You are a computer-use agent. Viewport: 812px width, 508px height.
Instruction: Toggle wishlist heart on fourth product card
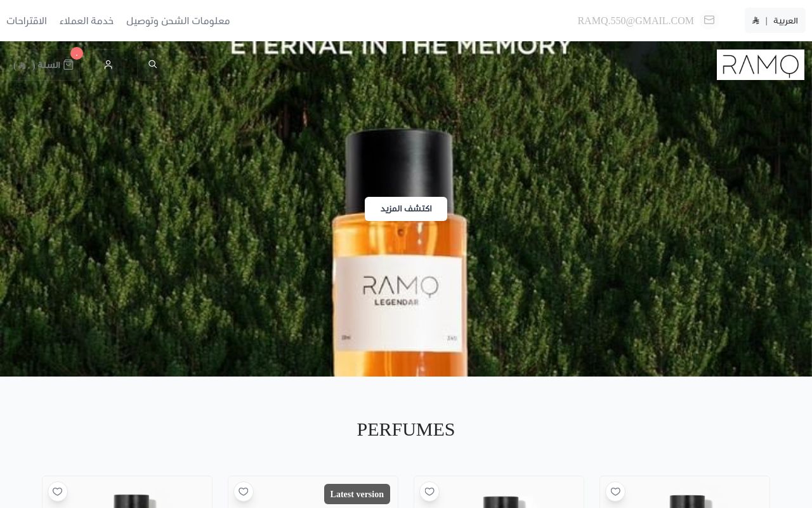[x=615, y=491]
